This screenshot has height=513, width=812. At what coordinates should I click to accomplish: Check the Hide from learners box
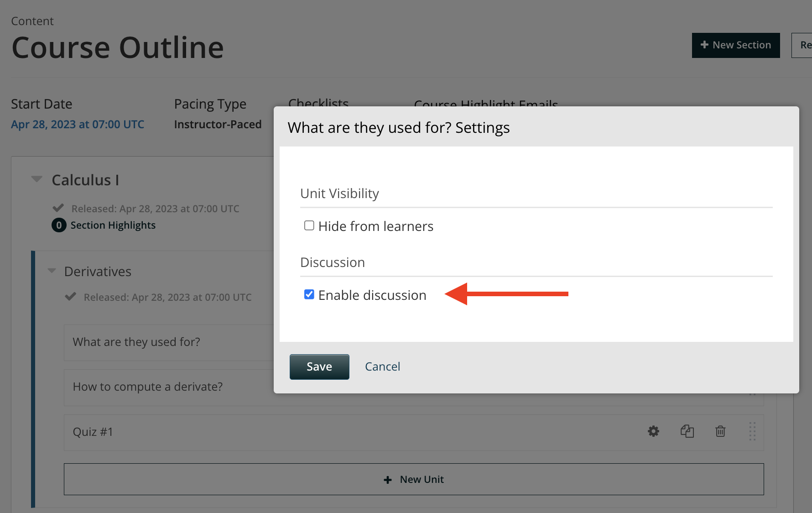pyautogui.click(x=309, y=226)
